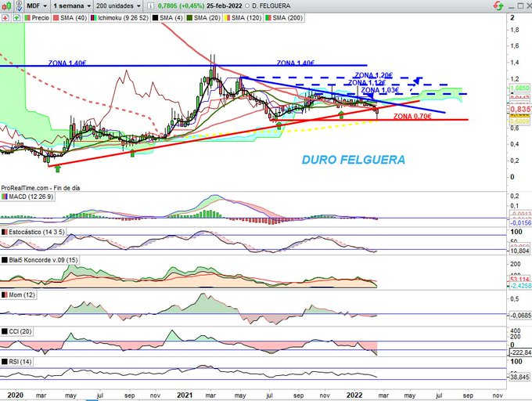Click the chart link settings icon beside MDF
Viewport: 532px width, 401px height.
point(20,5)
